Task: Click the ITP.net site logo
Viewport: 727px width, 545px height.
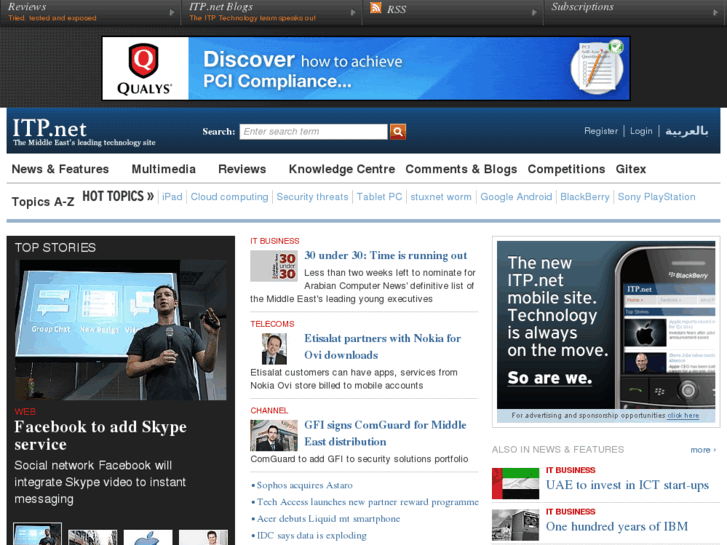Action: pos(50,128)
